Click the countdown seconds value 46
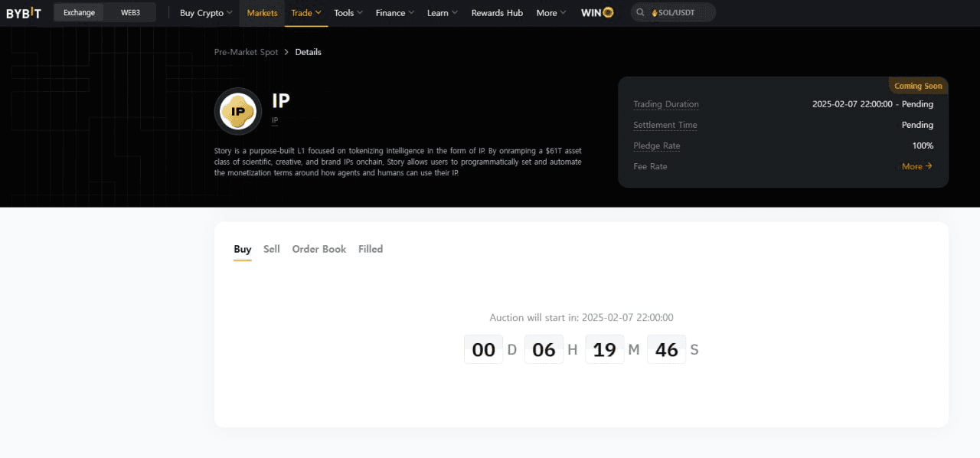Image resolution: width=980 pixels, height=458 pixels. (x=667, y=349)
